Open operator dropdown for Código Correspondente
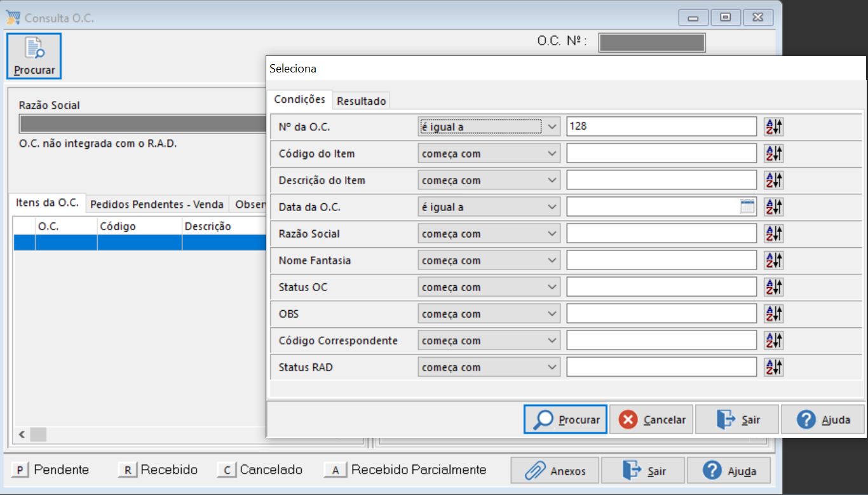 [489, 340]
